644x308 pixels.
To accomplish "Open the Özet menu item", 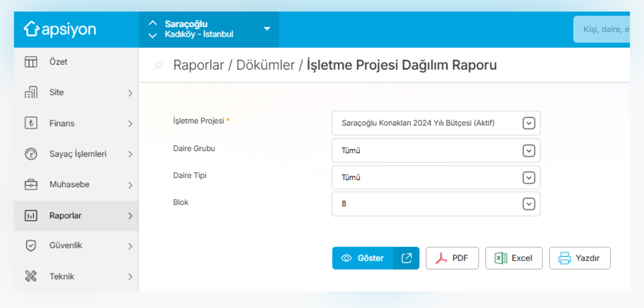I will 76,62.
